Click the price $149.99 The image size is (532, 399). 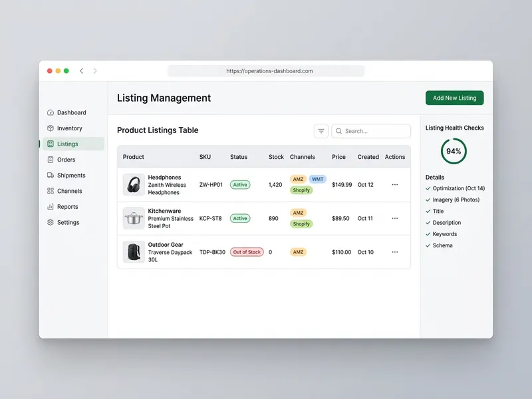[x=342, y=185]
